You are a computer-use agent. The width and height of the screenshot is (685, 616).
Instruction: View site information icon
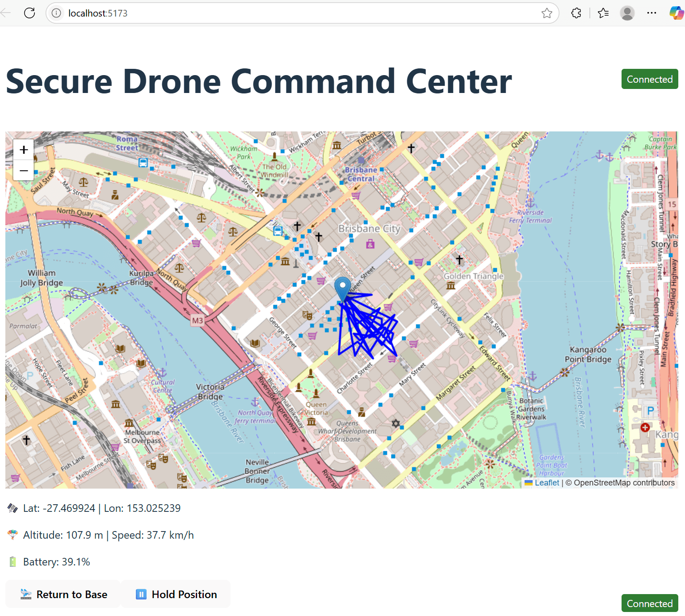[x=57, y=13]
